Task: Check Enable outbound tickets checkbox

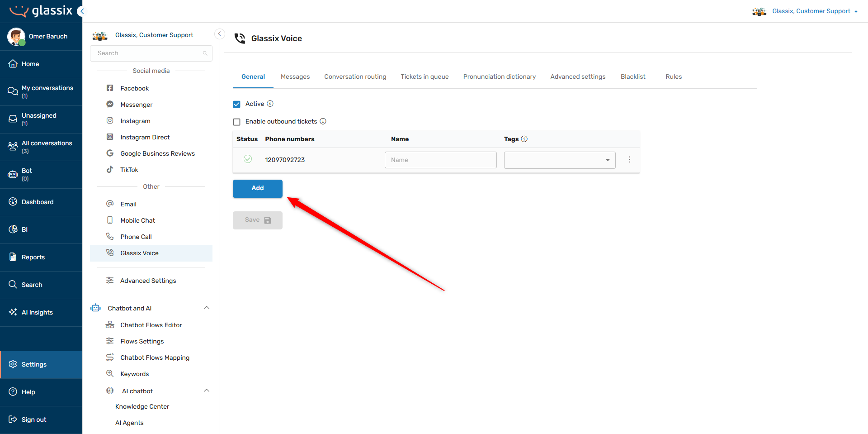Action: point(236,122)
